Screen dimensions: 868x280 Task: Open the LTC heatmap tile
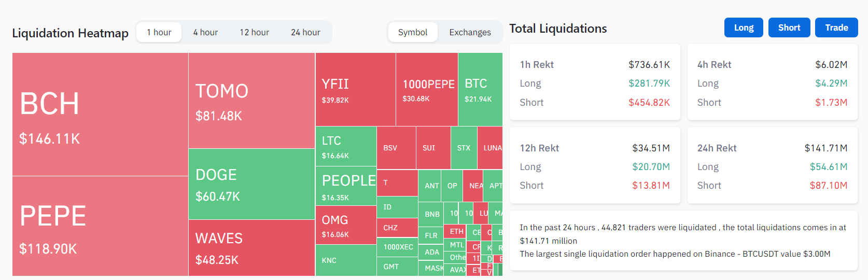click(346, 146)
